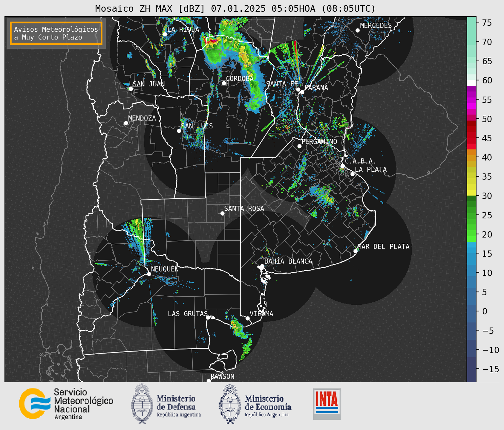Viewport: 504px width, 430px height.
Task: Select the MERCEDES city label
Action: pyautogui.click(x=376, y=26)
